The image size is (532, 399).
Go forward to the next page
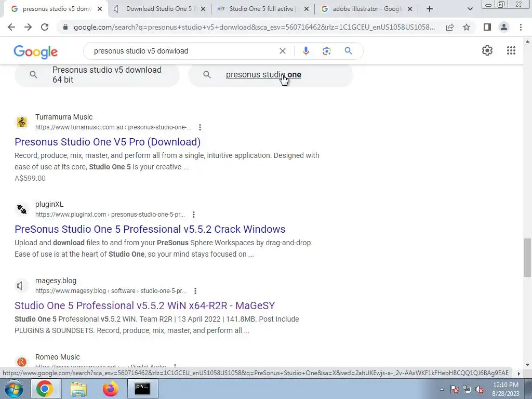click(x=28, y=27)
